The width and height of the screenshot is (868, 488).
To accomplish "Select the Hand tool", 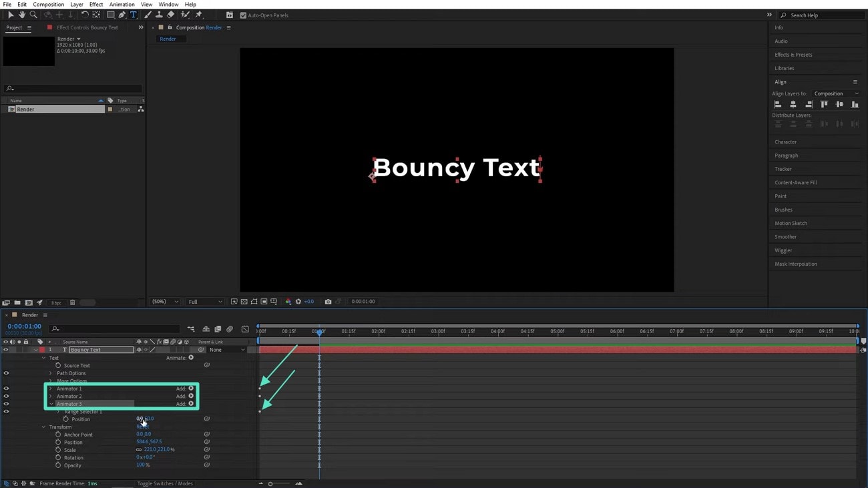I will pyautogui.click(x=22, y=15).
